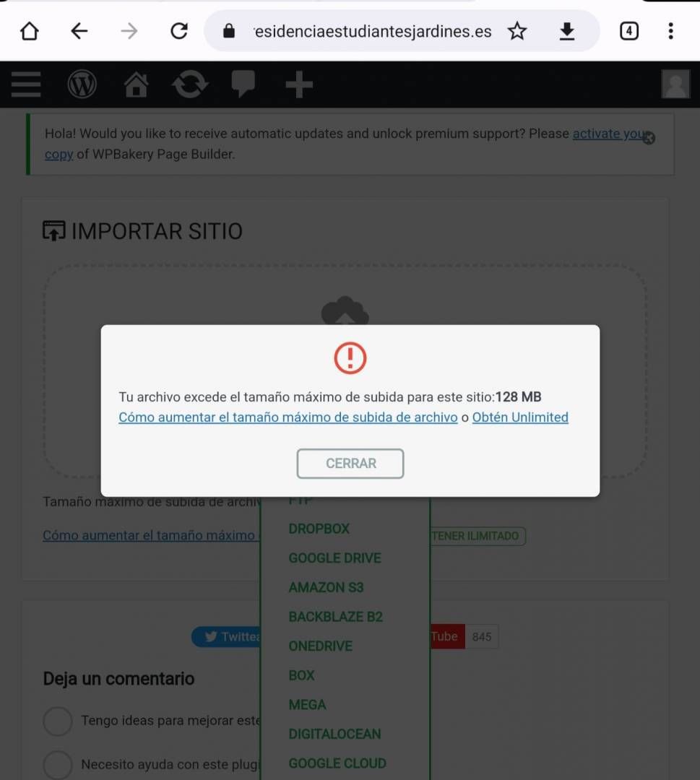The height and width of the screenshot is (780, 700).
Task: Open the browser three-dot menu
Action: click(670, 31)
